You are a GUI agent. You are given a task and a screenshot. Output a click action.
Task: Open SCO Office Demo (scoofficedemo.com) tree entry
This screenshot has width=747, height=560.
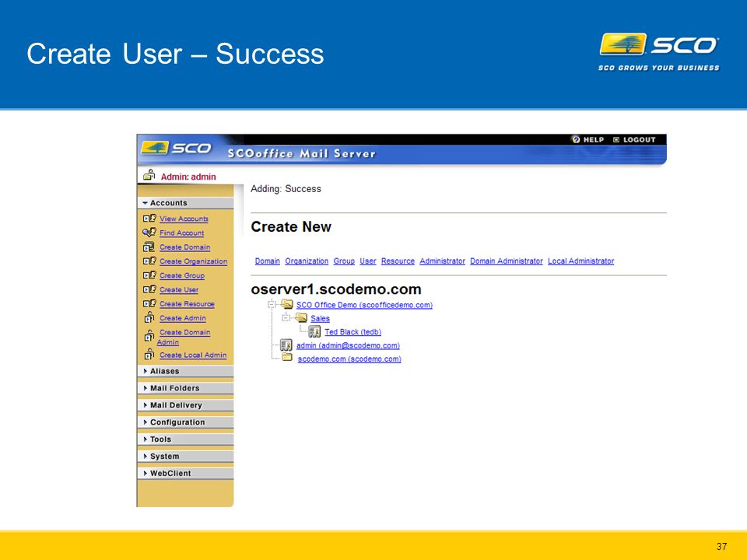point(364,305)
